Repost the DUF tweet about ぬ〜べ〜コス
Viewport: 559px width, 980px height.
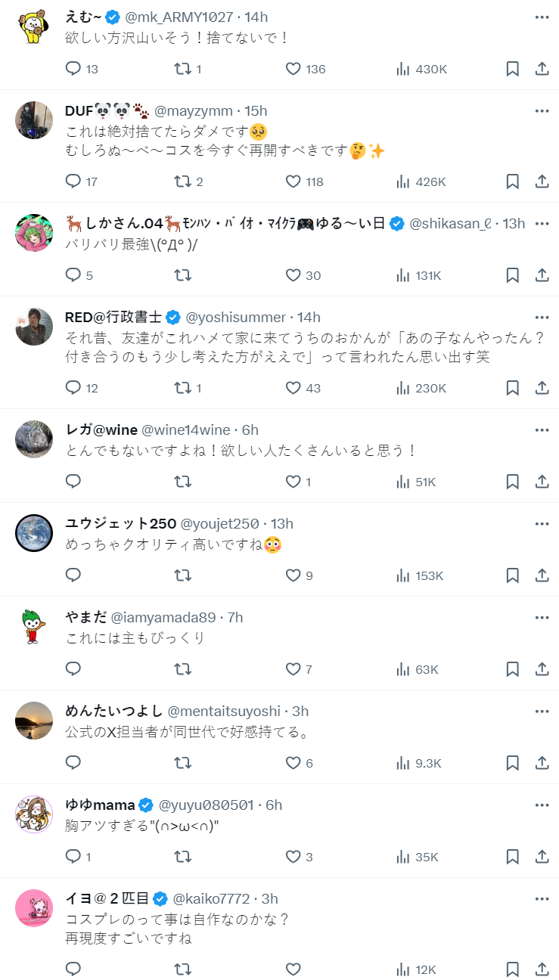pyautogui.click(x=183, y=181)
